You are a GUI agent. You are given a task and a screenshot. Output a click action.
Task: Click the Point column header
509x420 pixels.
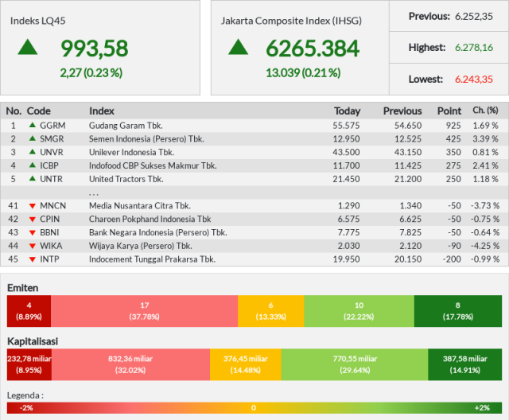pos(449,111)
